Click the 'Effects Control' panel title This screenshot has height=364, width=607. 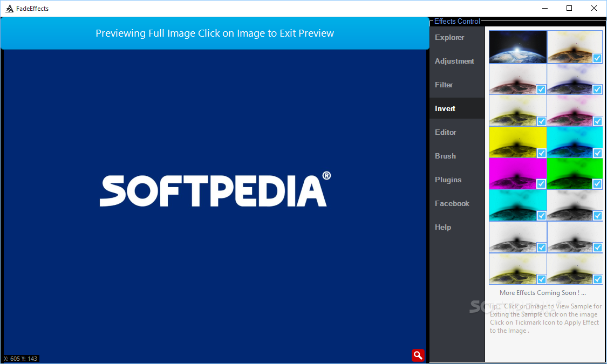pos(457,21)
